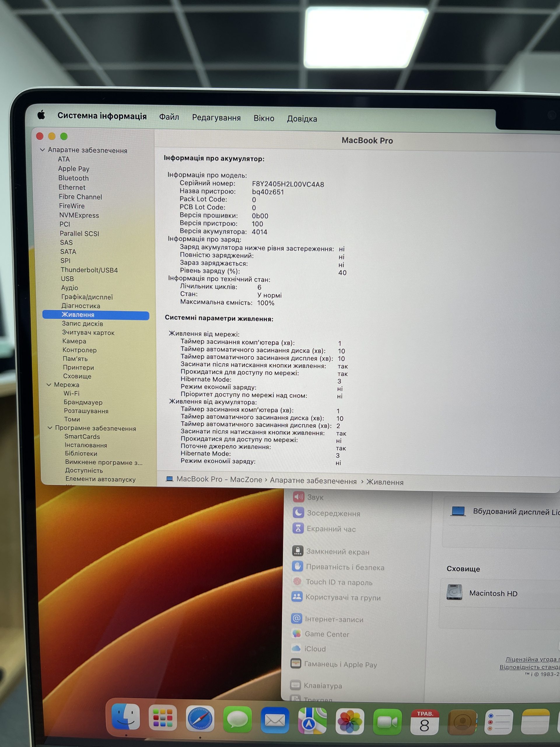Open Finder from the Dock

tap(126, 717)
